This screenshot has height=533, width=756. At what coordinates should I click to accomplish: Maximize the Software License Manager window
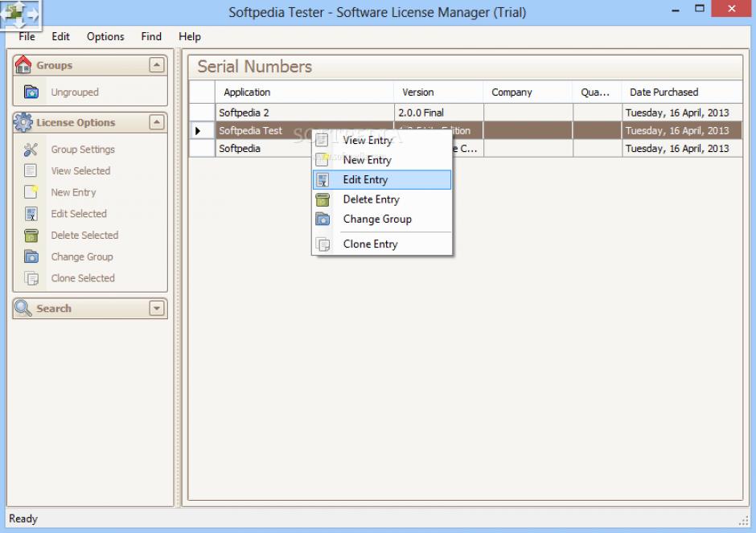coord(700,9)
